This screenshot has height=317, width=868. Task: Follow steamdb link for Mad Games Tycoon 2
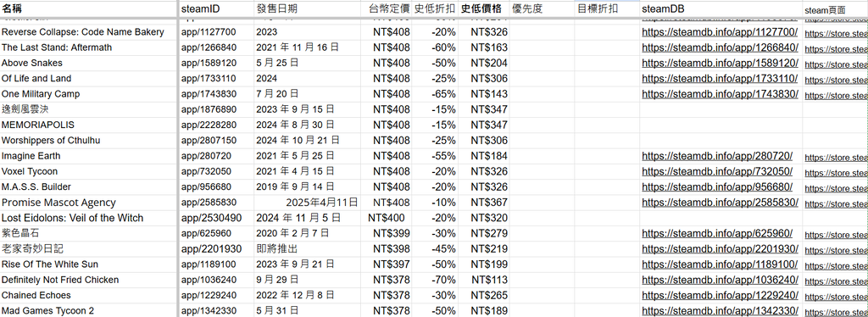click(720, 311)
